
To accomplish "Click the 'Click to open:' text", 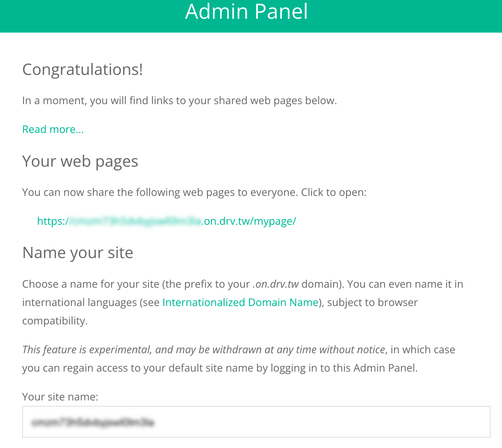I will pyautogui.click(x=334, y=192).
